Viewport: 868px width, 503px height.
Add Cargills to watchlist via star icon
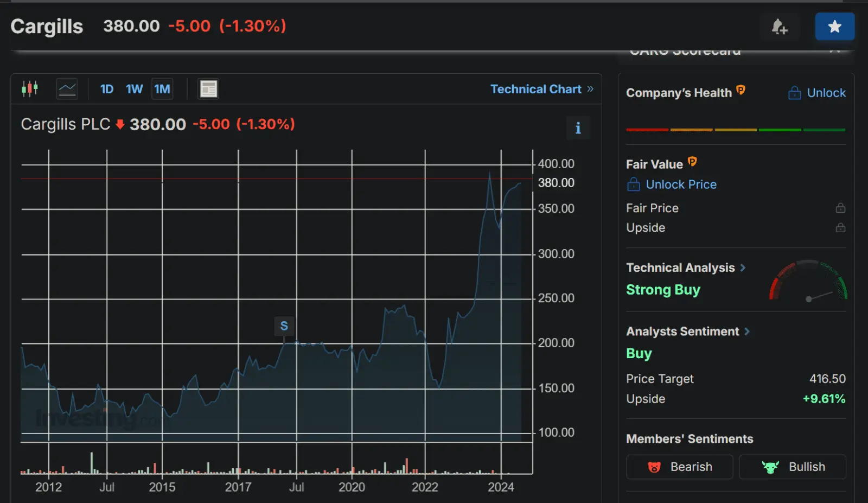coord(835,26)
